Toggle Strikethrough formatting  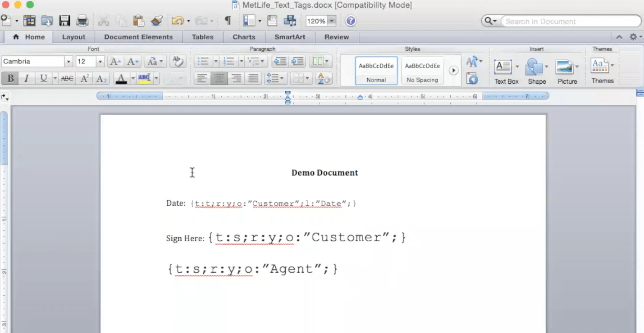pos(67,79)
